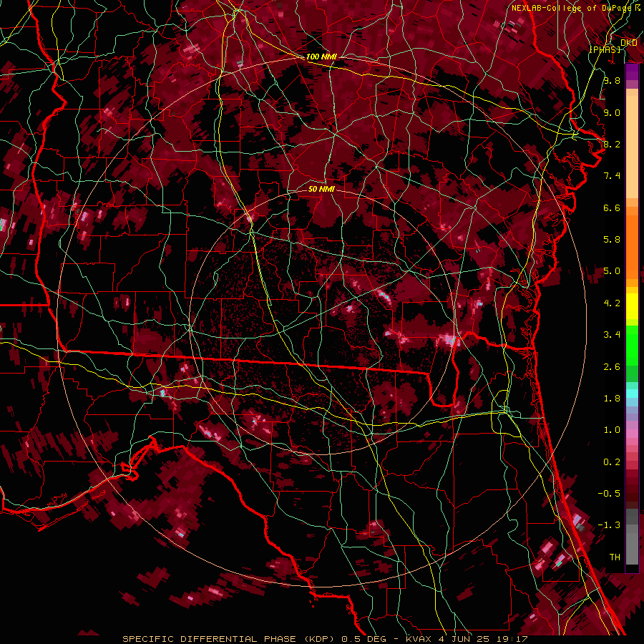
Task: Click the 2.6 scale value
Action: 612,367
